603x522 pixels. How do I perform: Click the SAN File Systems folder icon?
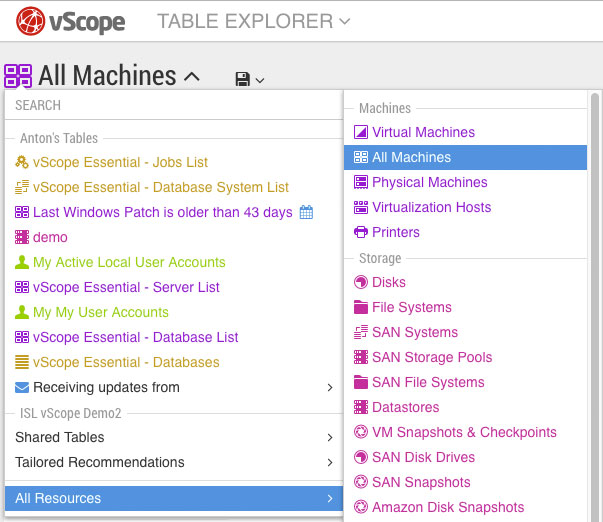coord(361,382)
